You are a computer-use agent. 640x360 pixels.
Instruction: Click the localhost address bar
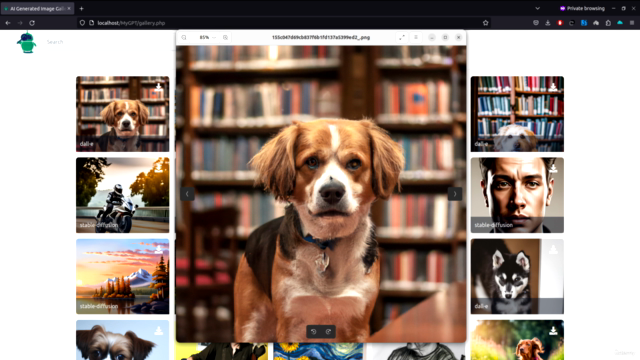tap(284, 23)
